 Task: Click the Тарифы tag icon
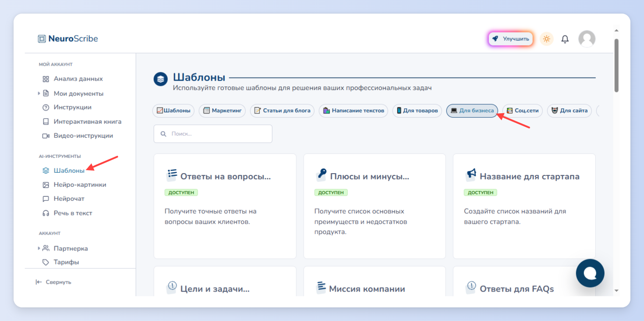click(x=46, y=262)
